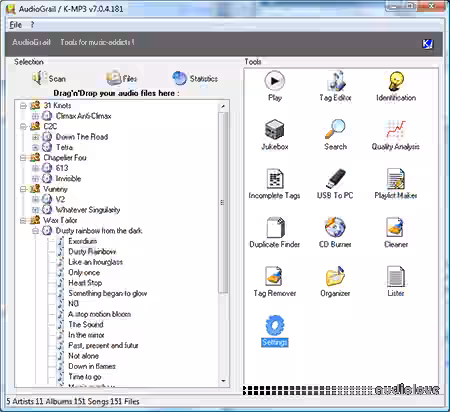Select the song Exordium
The image size is (450, 412).
tap(83, 241)
